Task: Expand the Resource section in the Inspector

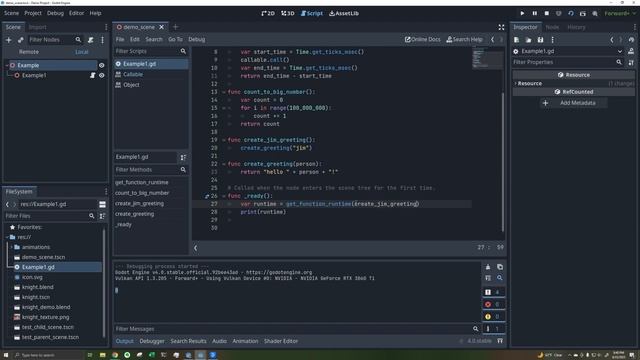Action: coord(516,84)
